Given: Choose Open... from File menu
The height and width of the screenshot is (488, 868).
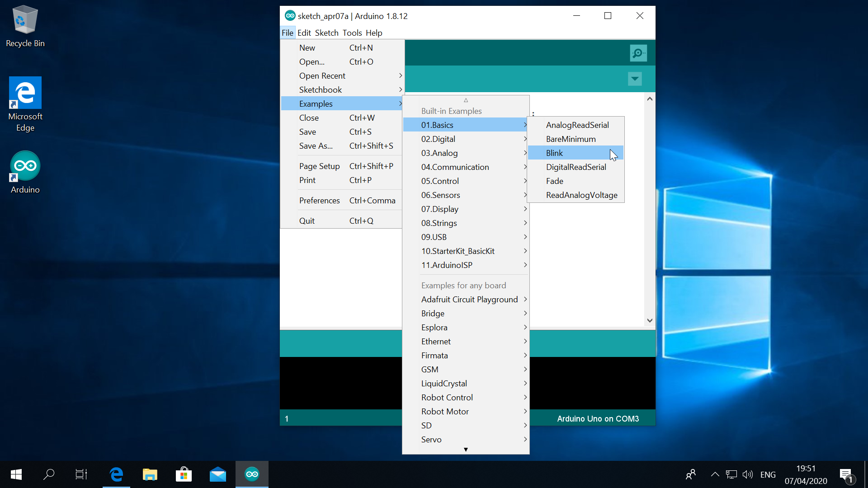Looking at the screenshot, I should 342,62.
